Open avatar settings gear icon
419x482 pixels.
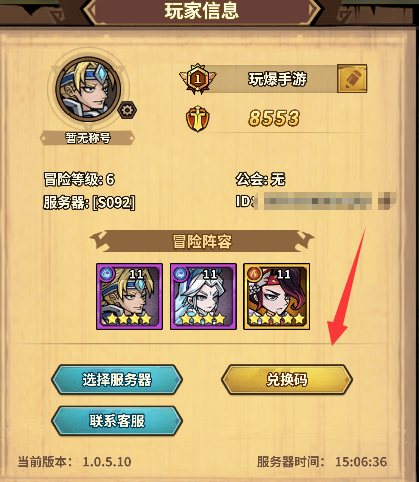127,110
